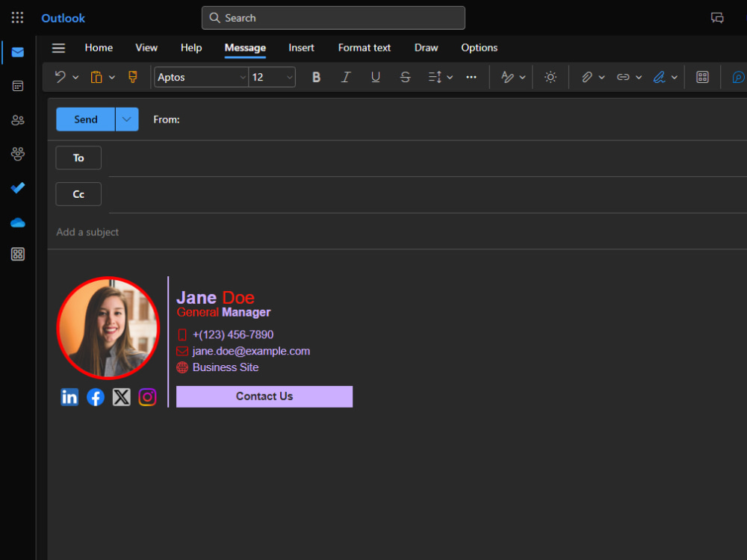Image resolution: width=747 pixels, height=560 pixels.
Task: Expand the Undo dropdown arrow
Action: pos(75,77)
